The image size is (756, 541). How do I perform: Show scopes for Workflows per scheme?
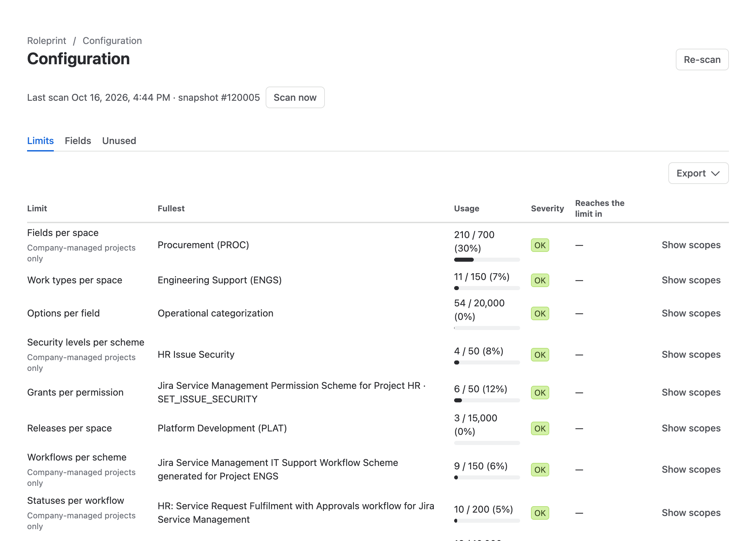pyautogui.click(x=691, y=469)
